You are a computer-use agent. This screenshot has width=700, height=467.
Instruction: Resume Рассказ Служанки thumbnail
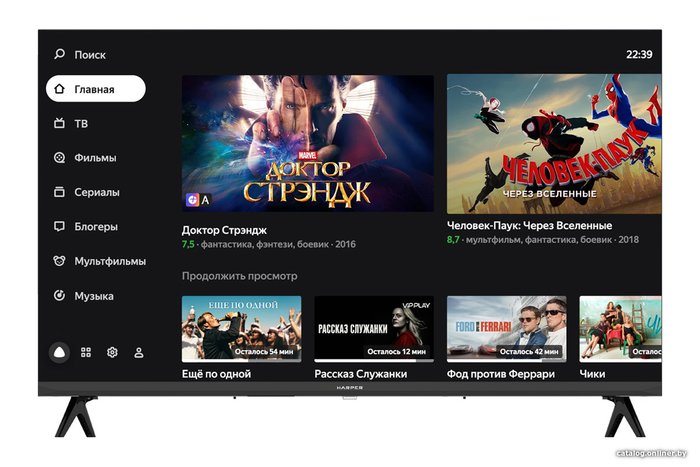click(374, 329)
